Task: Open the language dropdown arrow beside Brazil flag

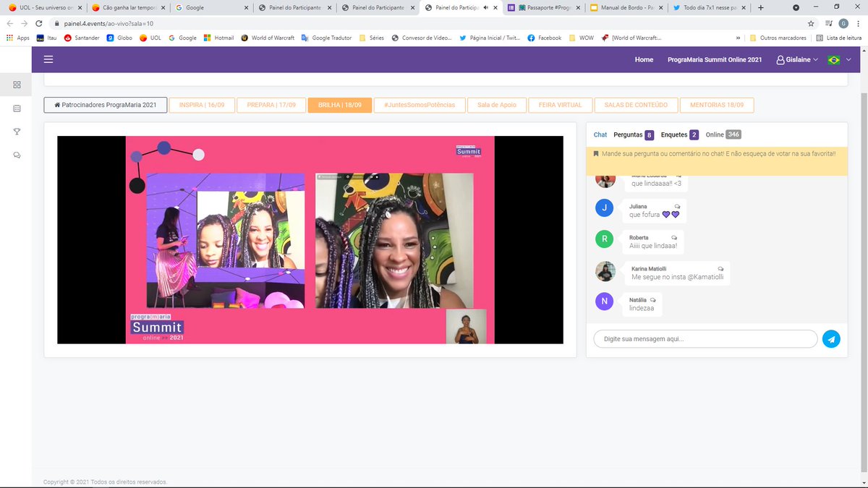Action: [x=848, y=59]
